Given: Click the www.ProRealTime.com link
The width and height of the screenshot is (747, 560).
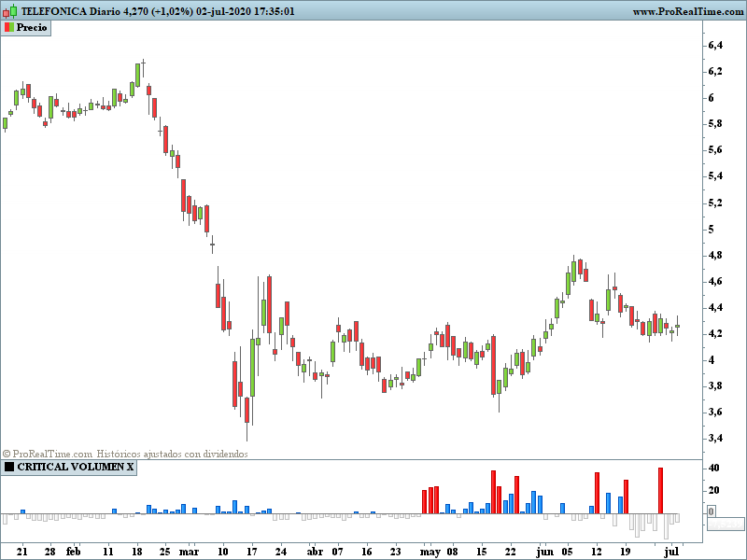Looking at the screenshot, I should coord(688,11).
